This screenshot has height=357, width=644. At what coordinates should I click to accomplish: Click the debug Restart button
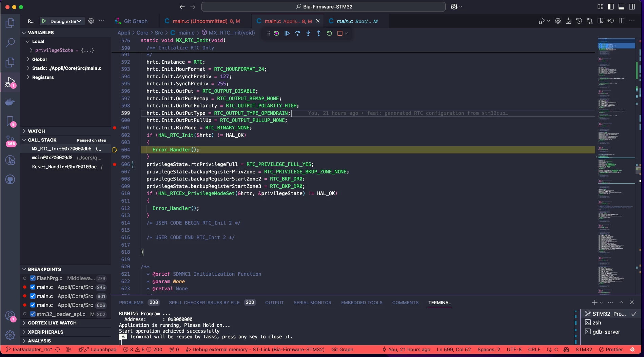329,33
